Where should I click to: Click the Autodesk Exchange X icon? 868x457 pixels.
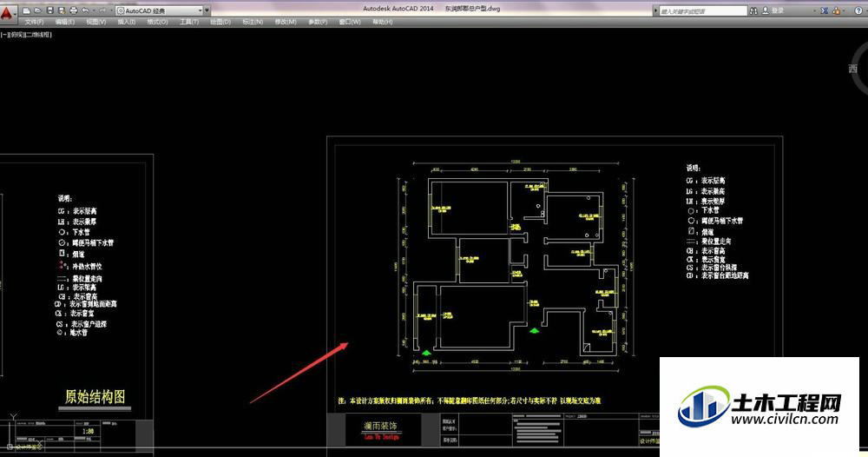pos(825,10)
